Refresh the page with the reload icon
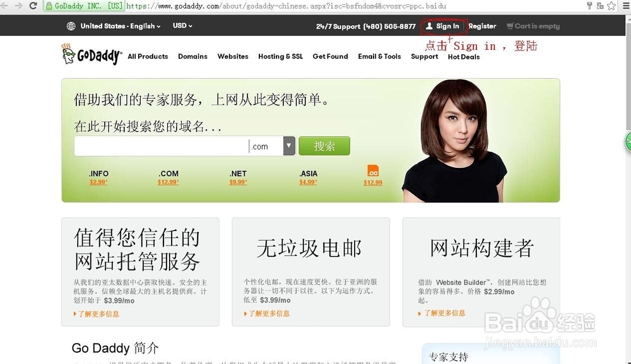 (32, 5)
